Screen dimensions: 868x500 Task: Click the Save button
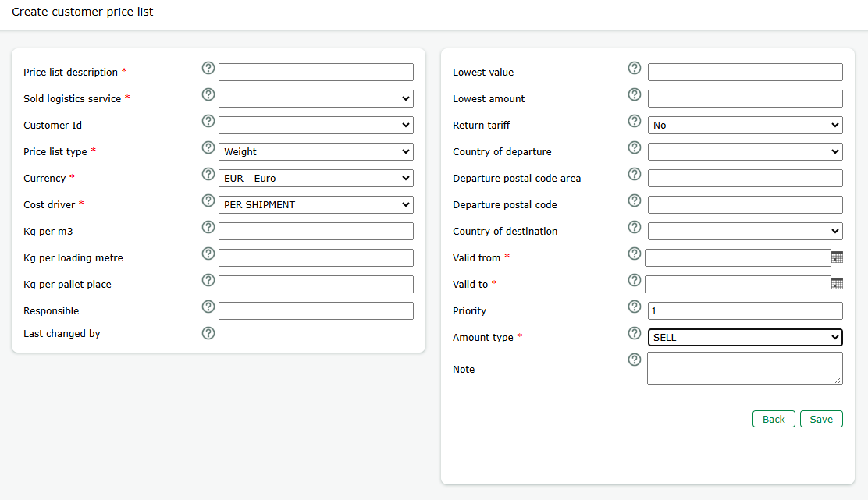click(x=821, y=420)
